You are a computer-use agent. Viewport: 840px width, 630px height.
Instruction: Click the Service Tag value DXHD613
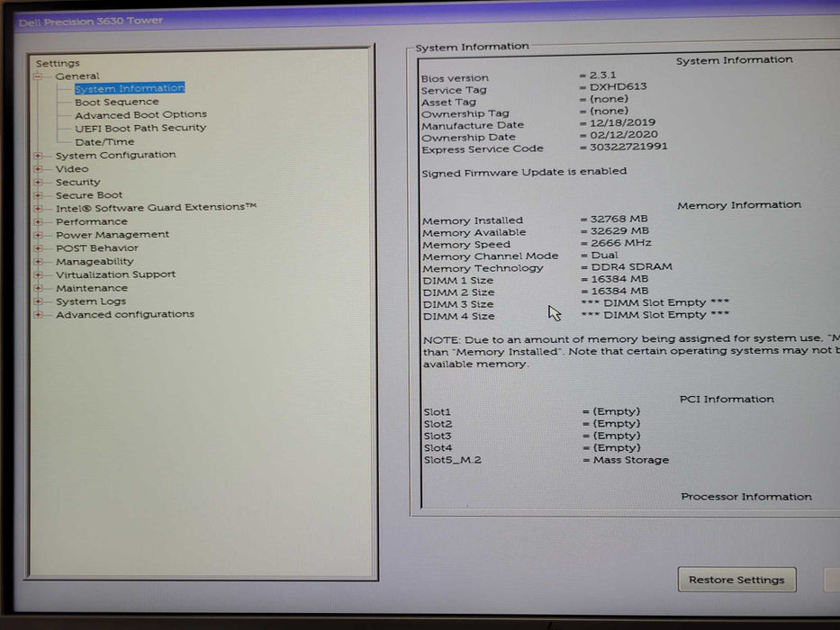pyautogui.click(x=618, y=86)
